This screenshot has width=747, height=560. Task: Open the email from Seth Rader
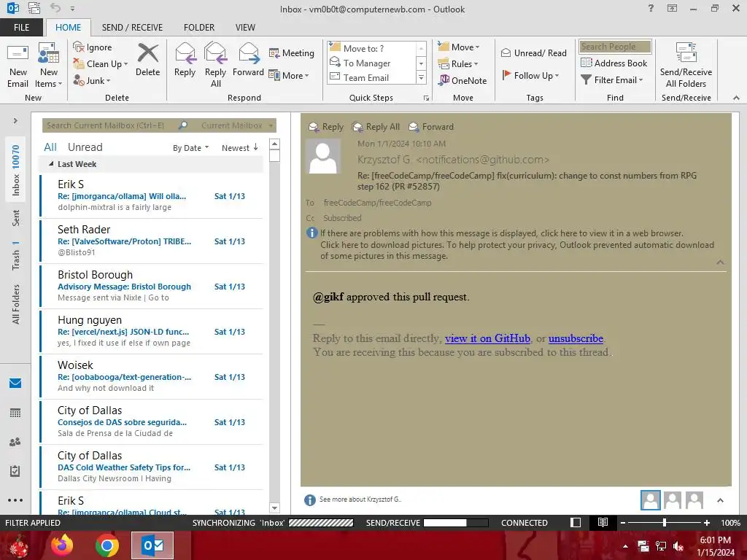pos(152,241)
